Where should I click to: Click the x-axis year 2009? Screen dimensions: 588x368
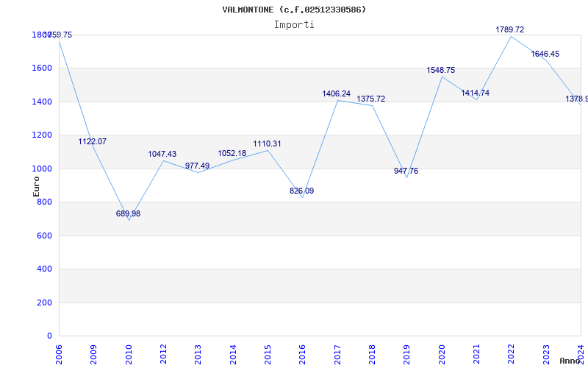coord(93,355)
